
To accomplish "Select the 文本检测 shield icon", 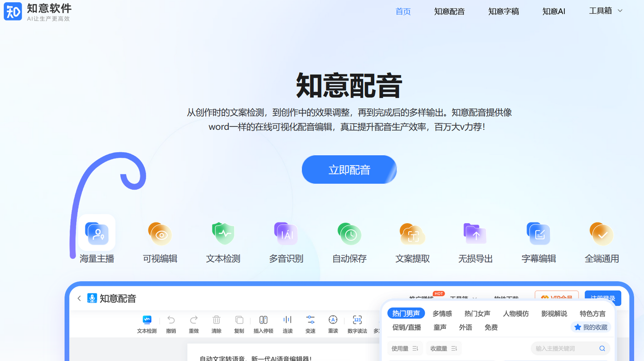I will (x=223, y=233).
